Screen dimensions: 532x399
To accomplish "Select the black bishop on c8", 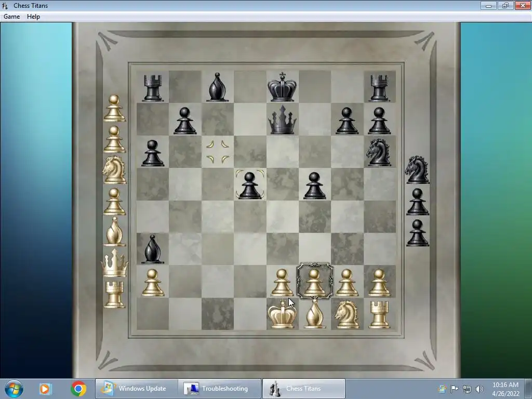I will click(217, 87).
